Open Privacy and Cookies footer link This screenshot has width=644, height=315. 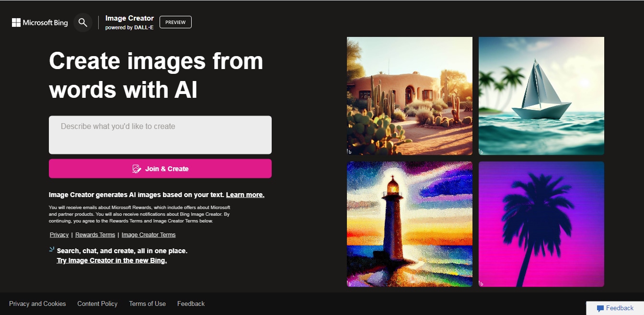point(37,303)
